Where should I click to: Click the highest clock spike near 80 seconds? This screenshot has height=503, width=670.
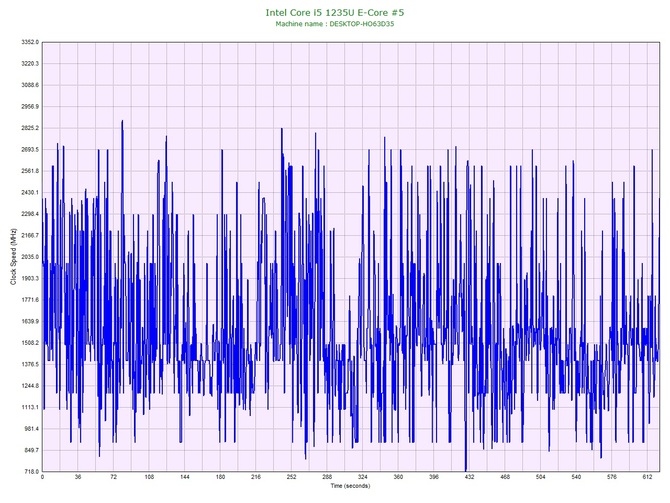click(122, 121)
